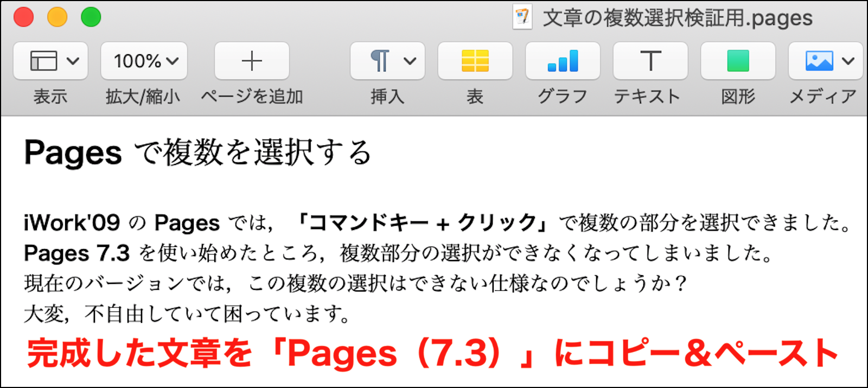Image resolution: width=868 pixels, height=388 pixels.
Task: Open the 挿入 paragraph insert menu
Action: pos(387,61)
